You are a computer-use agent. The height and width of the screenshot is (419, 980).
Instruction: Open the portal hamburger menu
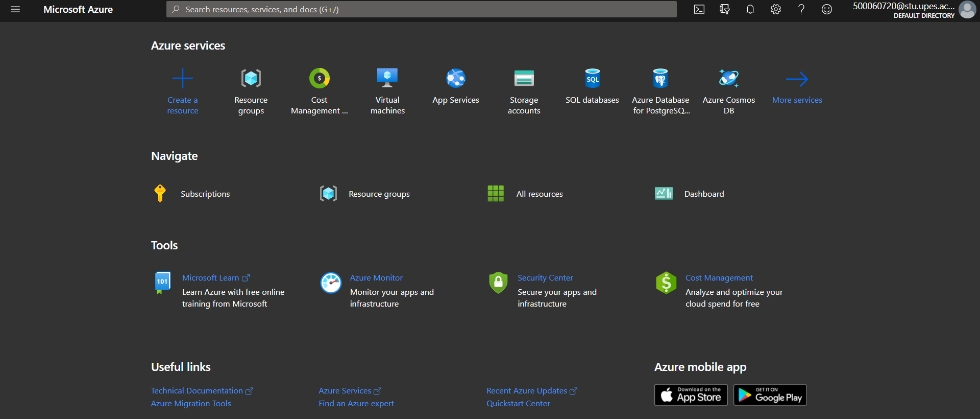pos(15,9)
